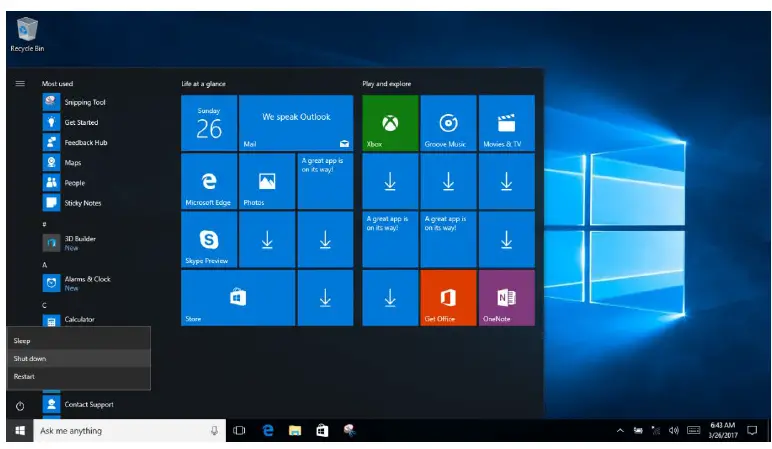Viewport: 772px width, 449px height.
Task: Jump to letter A section header
Action: [44, 265]
